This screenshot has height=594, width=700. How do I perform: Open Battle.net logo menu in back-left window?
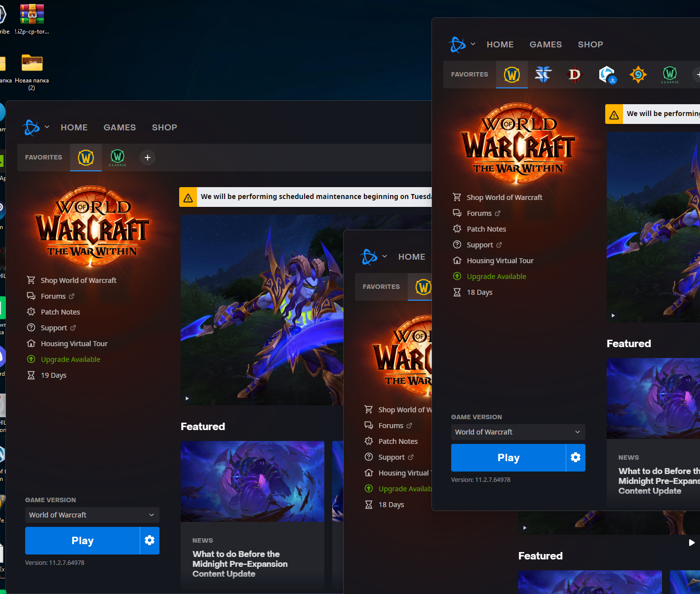click(36, 127)
